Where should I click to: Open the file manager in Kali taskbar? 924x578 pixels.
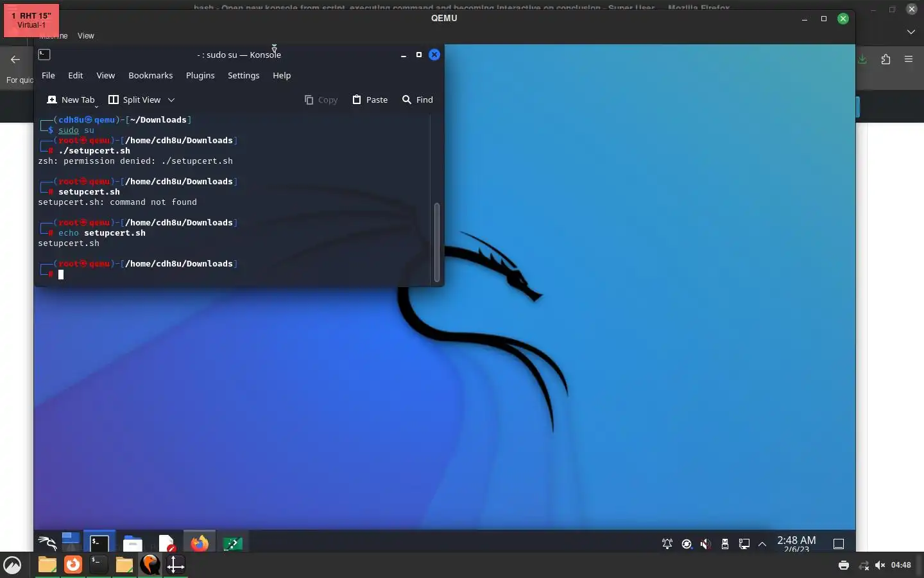pos(133,543)
